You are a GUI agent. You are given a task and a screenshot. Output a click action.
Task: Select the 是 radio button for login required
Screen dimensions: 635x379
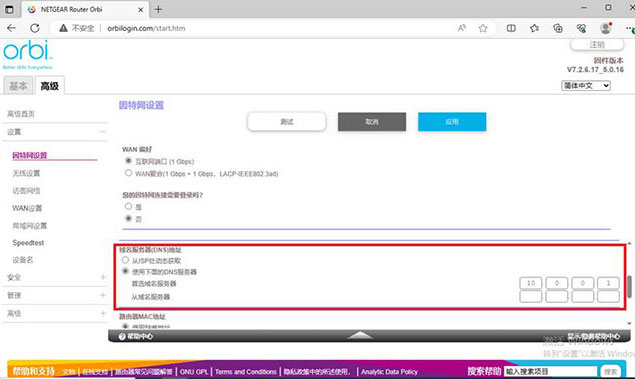(128, 206)
